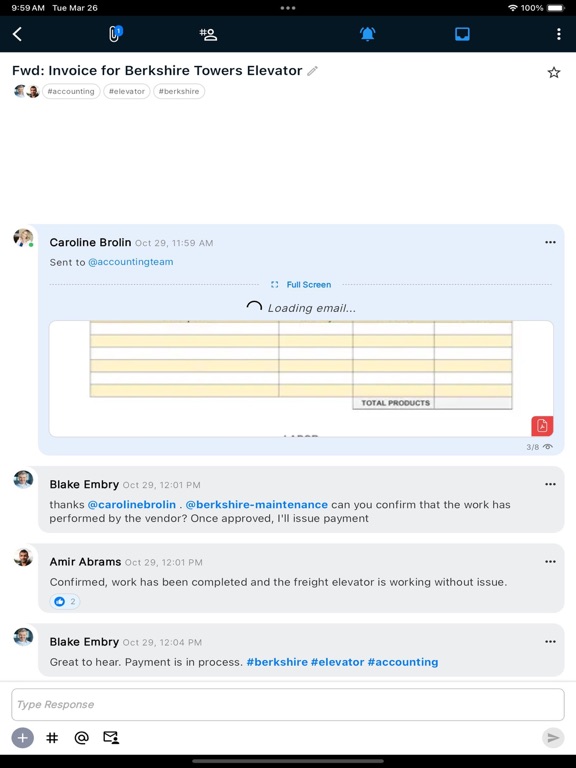
Task: Click the #berkshire hashtag in last message
Action: coord(277,662)
